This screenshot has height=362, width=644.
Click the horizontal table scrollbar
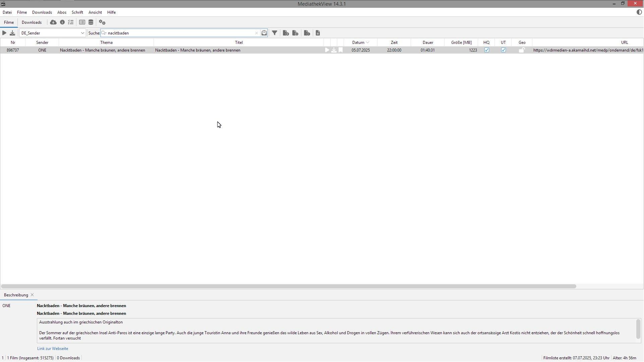(x=288, y=286)
